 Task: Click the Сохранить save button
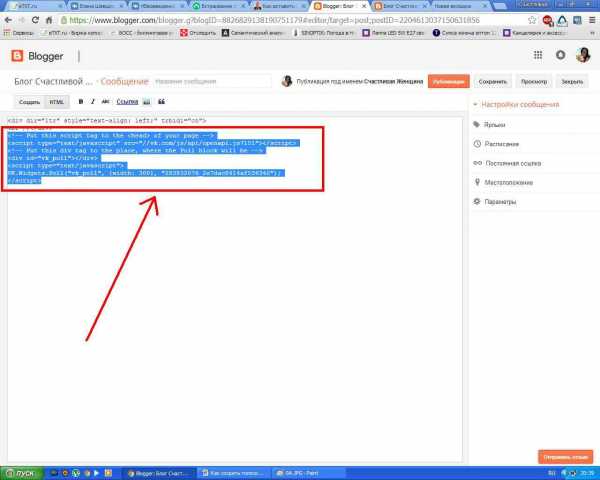coord(492,82)
